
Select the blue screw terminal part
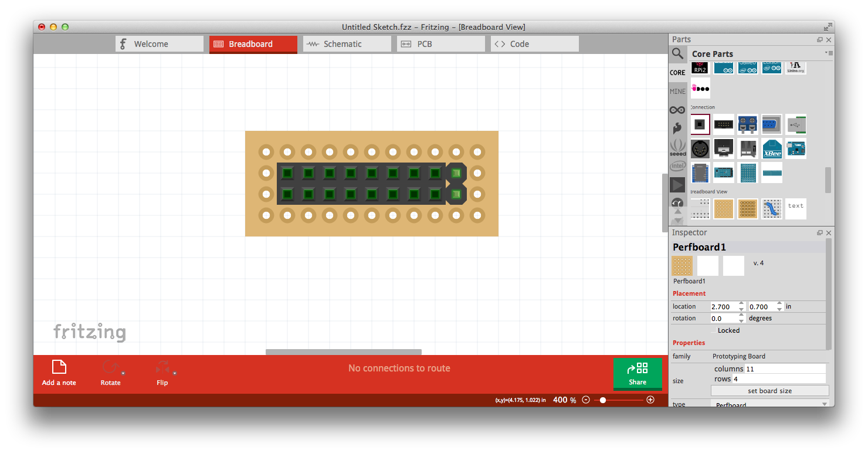click(x=748, y=124)
